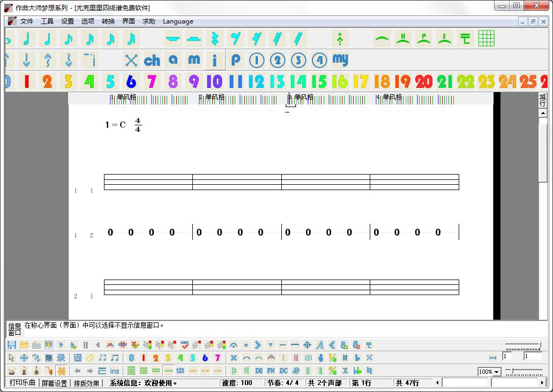Toggle the single line spacing button
Image resolution: width=553 pixels, height=392 pixels.
click(x=168, y=371)
